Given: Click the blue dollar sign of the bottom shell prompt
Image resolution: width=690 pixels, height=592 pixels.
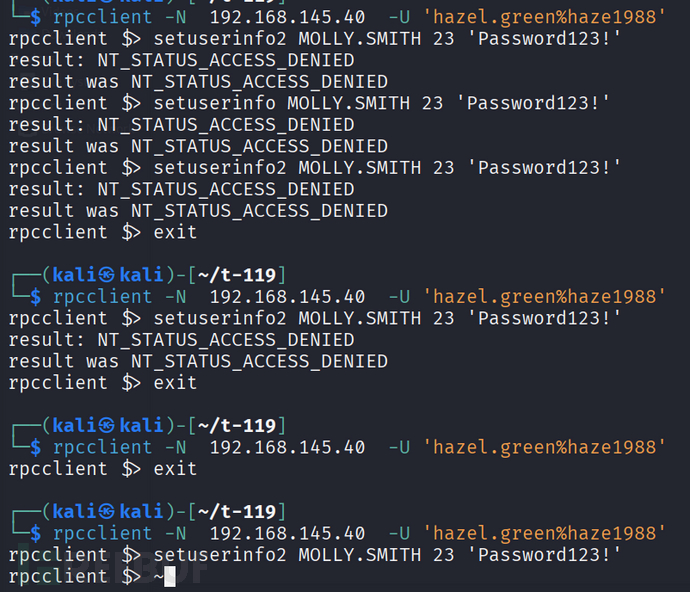Looking at the screenshot, I should click(x=37, y=533).
